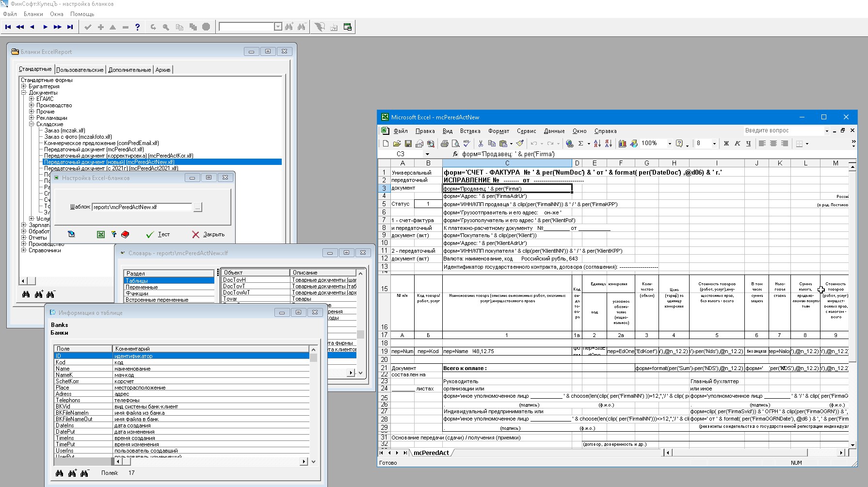Toggle bold formatting (Ж) in Excel
The height and width of the screenshot is (487, 868).
click(x=726, y=144)
